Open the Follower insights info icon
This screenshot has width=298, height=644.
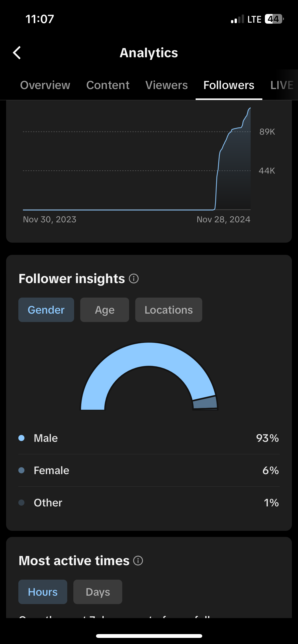(134, 279)
